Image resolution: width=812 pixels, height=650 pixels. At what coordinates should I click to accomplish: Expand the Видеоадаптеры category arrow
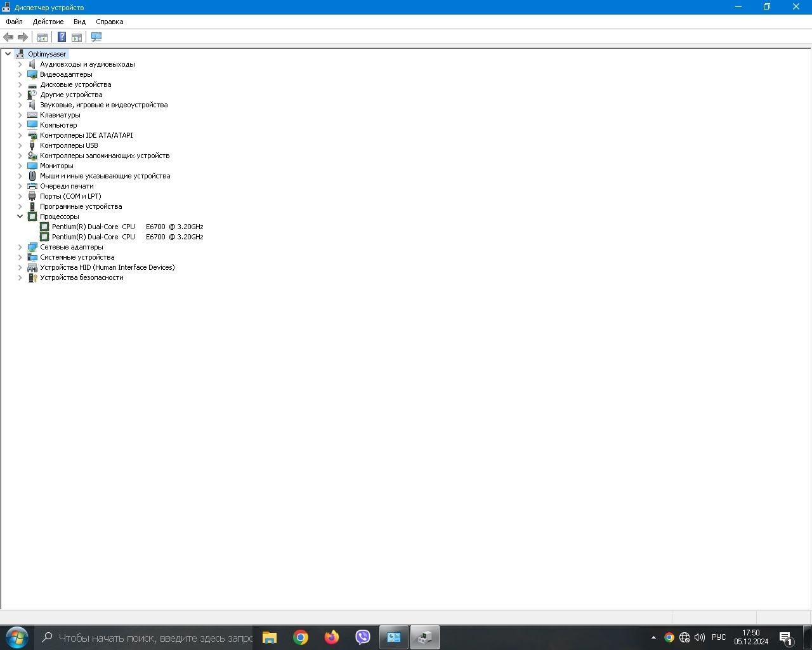click(x=20, y=74)
